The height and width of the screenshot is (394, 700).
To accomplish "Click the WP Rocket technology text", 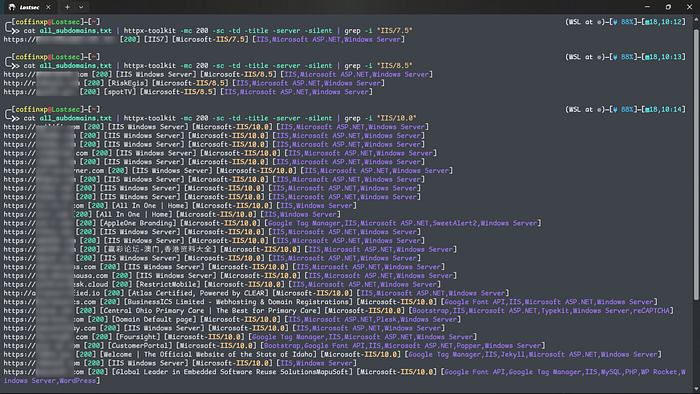I will tap(658, 372).
